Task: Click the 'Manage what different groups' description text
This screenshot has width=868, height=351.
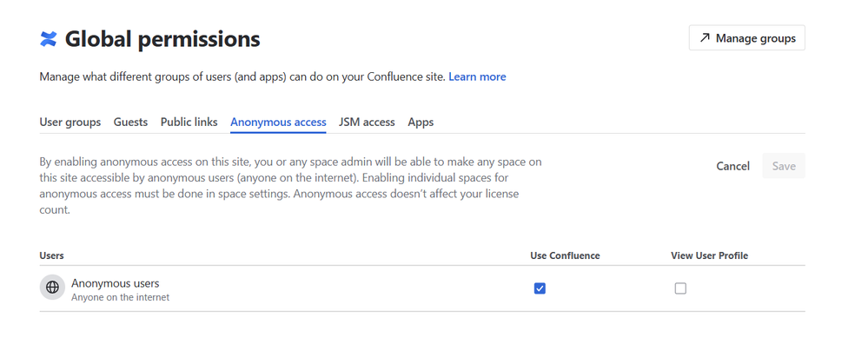Action: coord(242,76)
